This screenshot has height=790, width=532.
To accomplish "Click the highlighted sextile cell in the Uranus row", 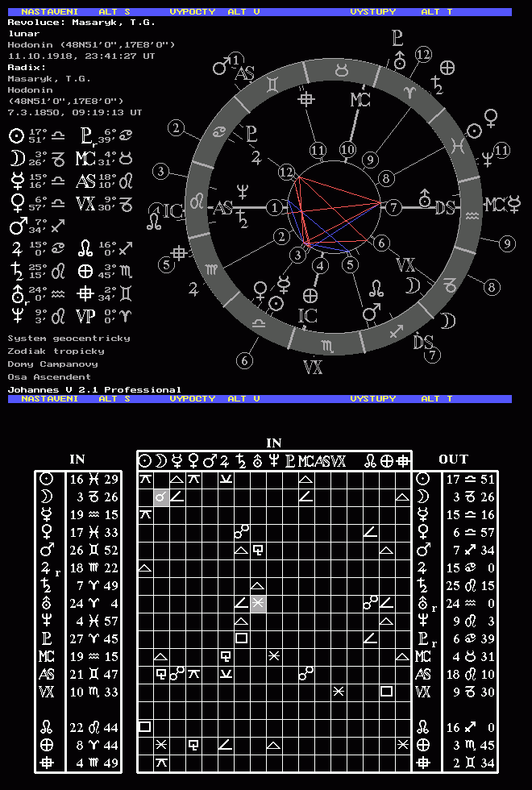I will tap(258, 603).
